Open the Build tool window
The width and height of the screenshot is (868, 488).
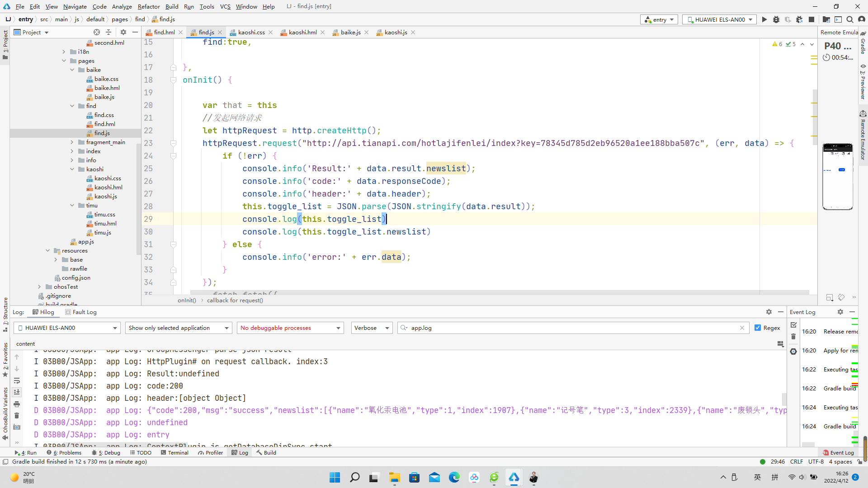(266, 452)
